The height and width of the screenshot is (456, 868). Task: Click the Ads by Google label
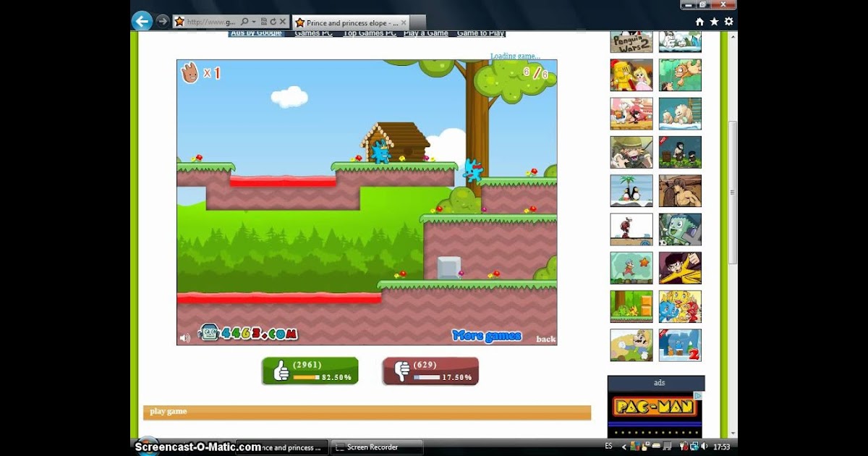coord(256,33)
